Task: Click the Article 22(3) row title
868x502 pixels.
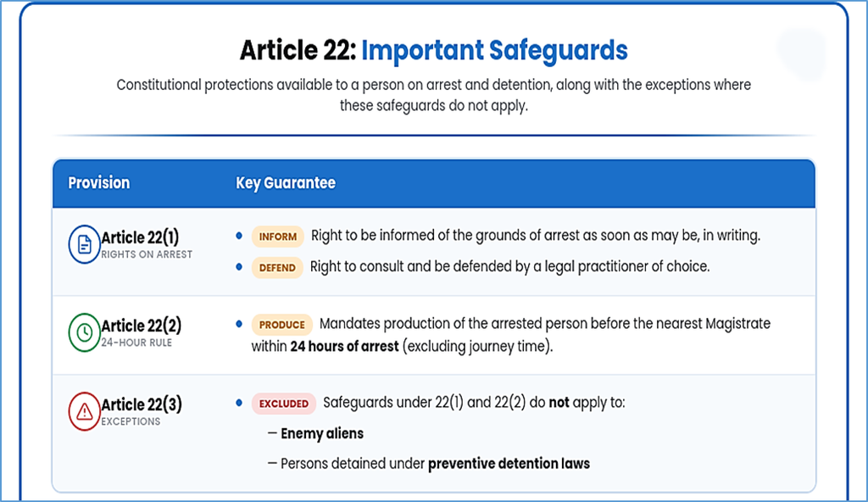Action: coord(142,404)
